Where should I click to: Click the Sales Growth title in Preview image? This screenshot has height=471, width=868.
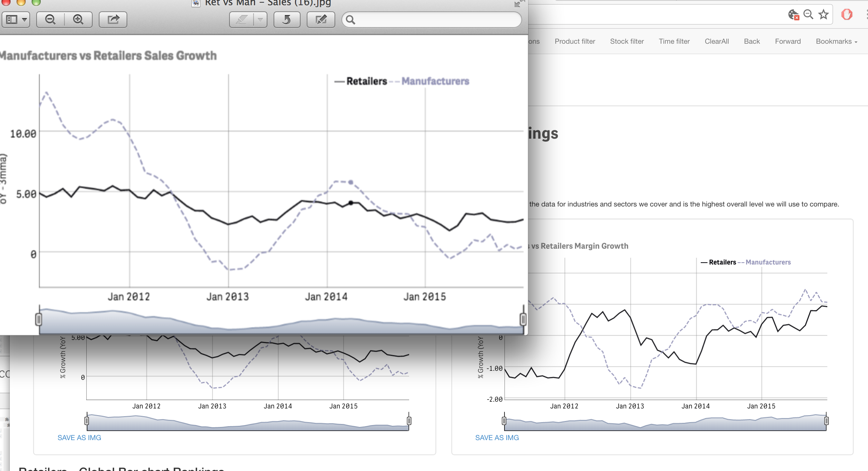(x=108, y=56)
